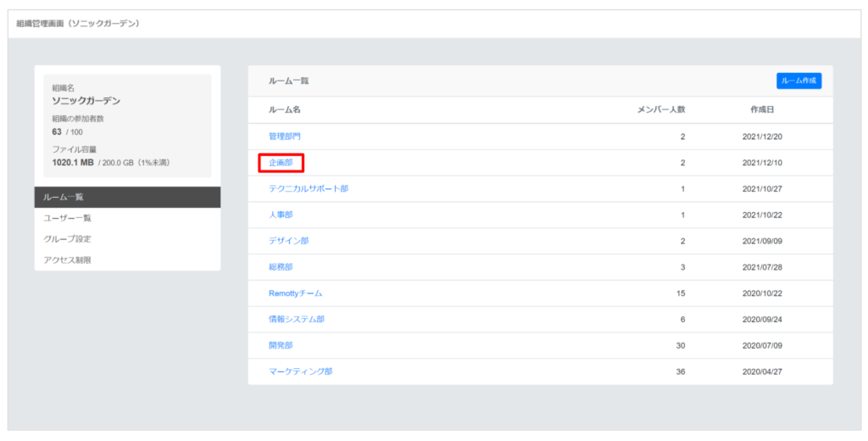Open the 総務部 room link

[281, 267]
